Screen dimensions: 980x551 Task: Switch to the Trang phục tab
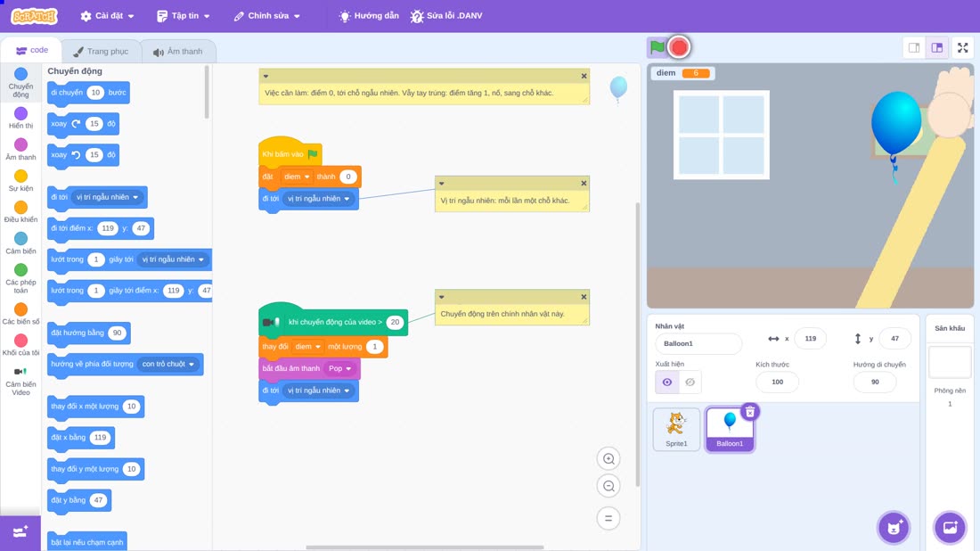pyautogui.click(x=101, y=52)
